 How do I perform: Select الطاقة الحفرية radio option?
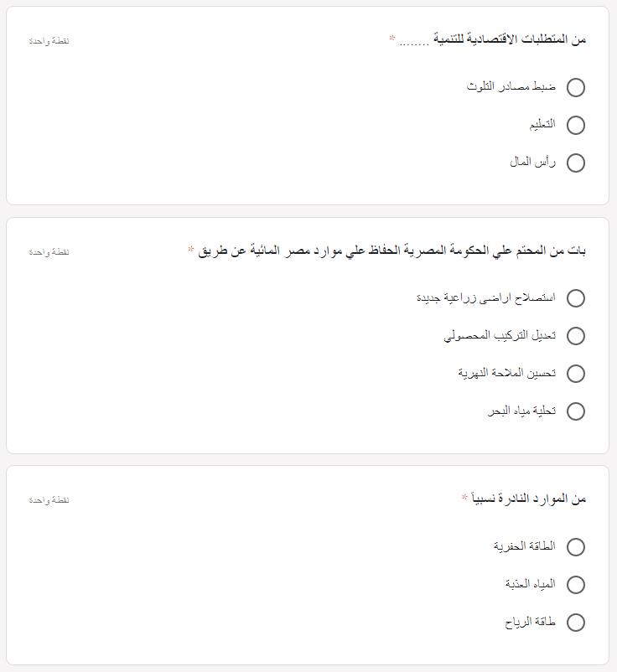tap(575, 546)
